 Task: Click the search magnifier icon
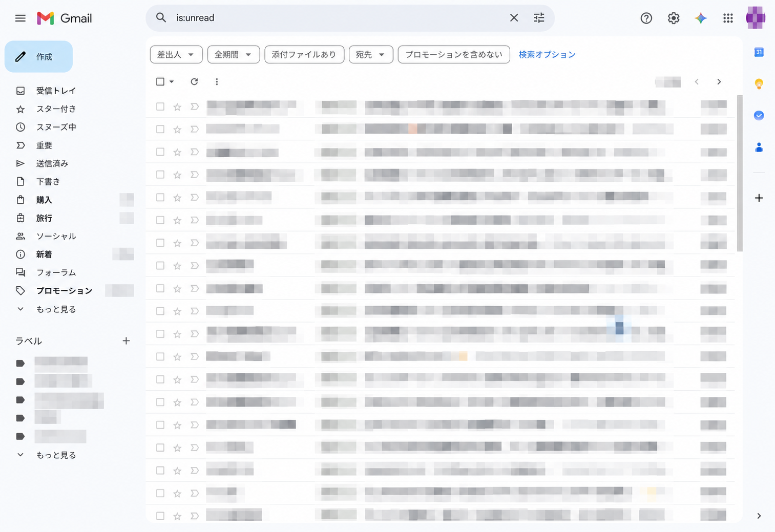coord(161,18)
